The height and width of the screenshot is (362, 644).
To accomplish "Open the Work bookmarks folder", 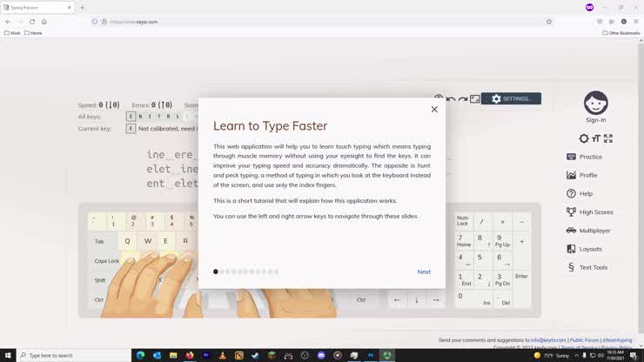I will pos(12,33).
